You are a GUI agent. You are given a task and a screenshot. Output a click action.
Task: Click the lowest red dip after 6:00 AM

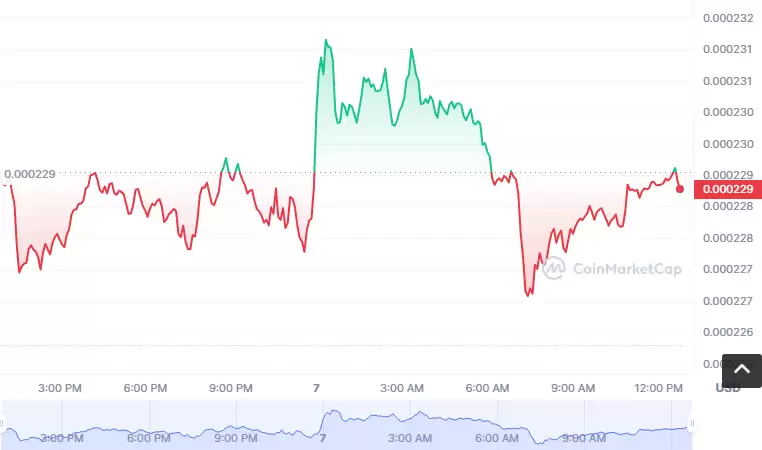pyautogui.click(x=529, y=295)
